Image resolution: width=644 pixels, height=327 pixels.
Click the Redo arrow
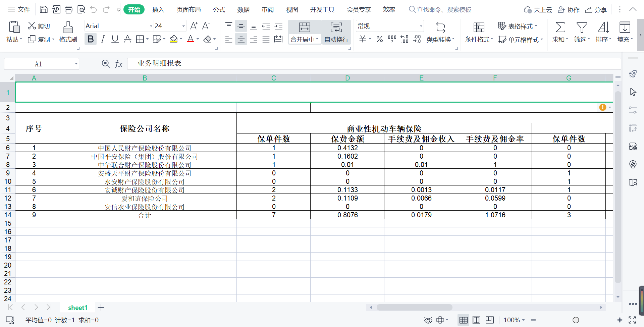pyautogui.click(x=106, y=9)
